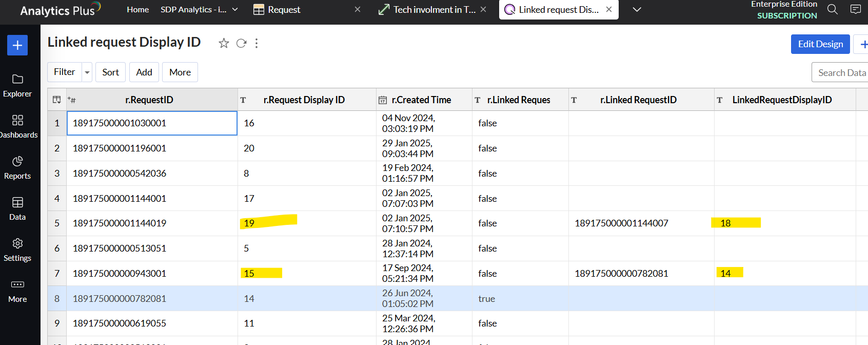This screenshot has width=868, height=345.
Task: Refresh the table using sync icon
Action: click(241, 44)
